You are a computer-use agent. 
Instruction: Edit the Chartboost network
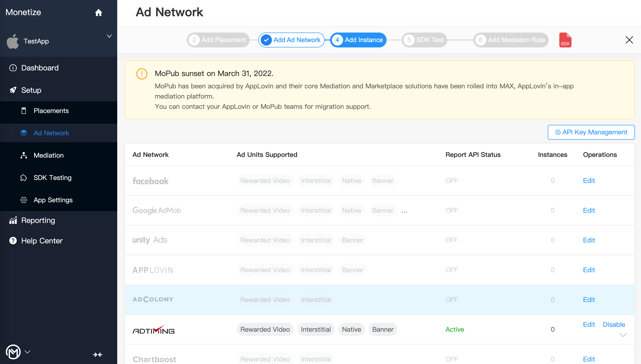(x=589, y=359)
